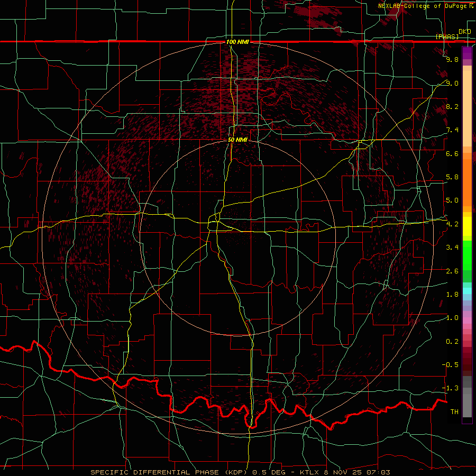Image resolution: width=476 pixels, height=476 pixels.
Task: Click the -1.3 scale label
Action: click(x=451, y=388)
